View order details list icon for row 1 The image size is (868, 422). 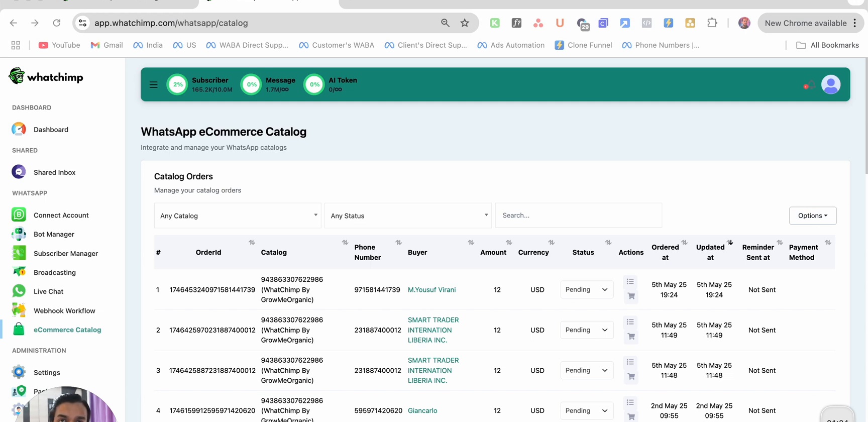click(630, 281)
